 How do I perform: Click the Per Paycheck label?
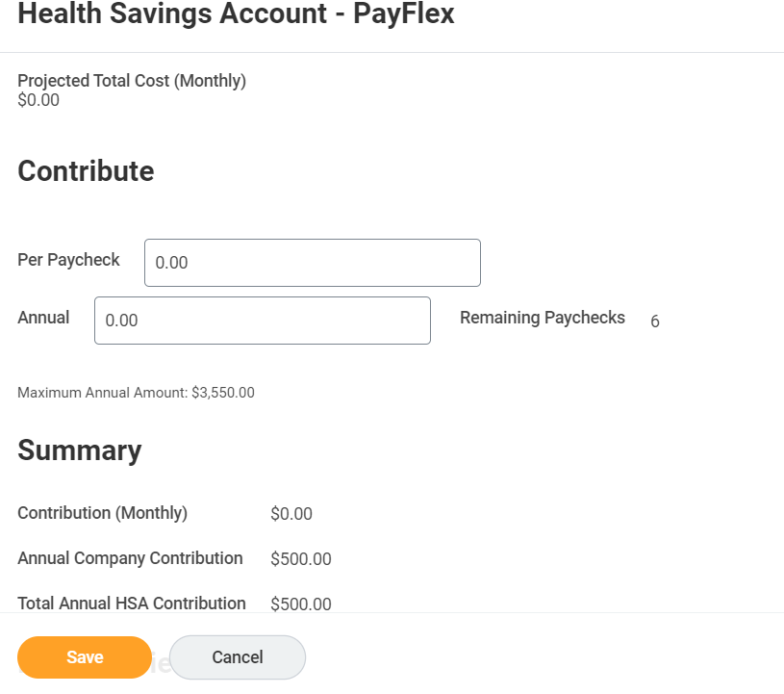pyautogui.click(x=68, y=260)
